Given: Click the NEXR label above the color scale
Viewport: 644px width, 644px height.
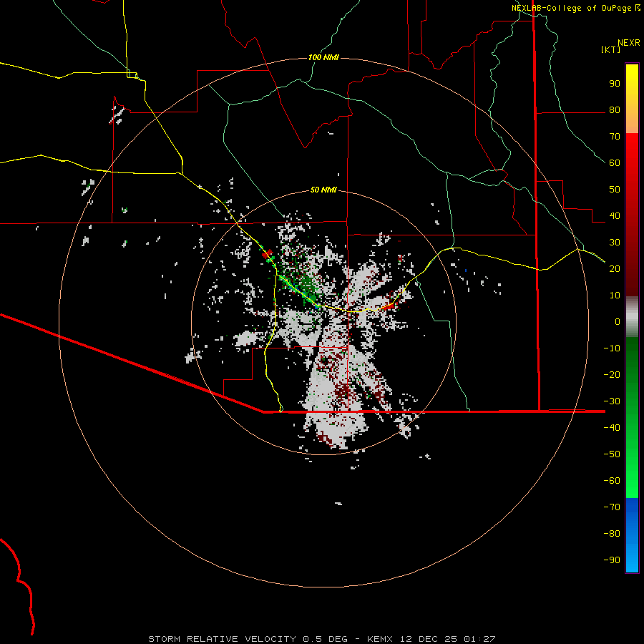Looking at the screenshot, I should tap(629, 43).
